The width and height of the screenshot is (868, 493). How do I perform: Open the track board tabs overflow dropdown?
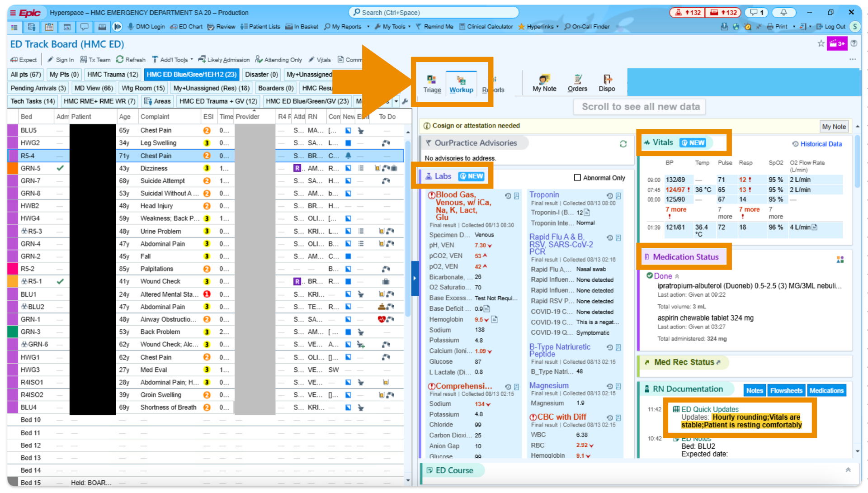(396, 101)
